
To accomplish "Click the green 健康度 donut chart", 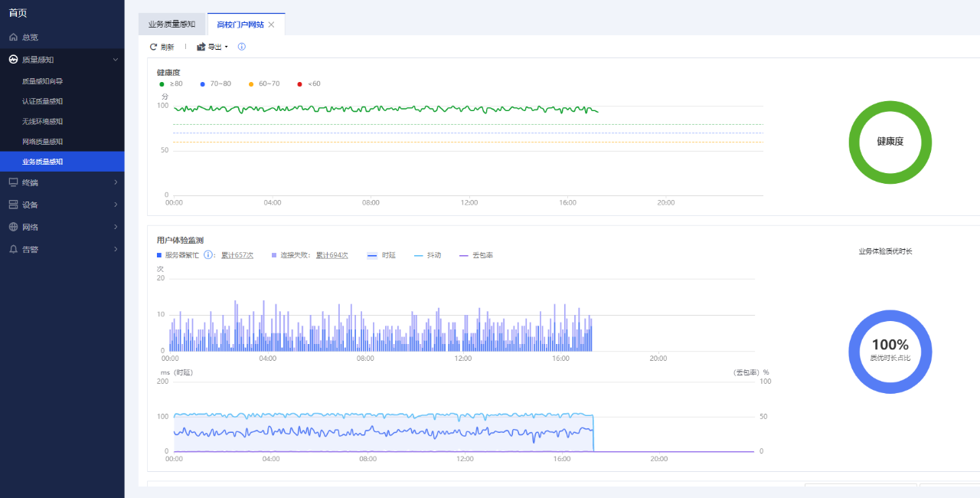I will (x=890, y=142).
